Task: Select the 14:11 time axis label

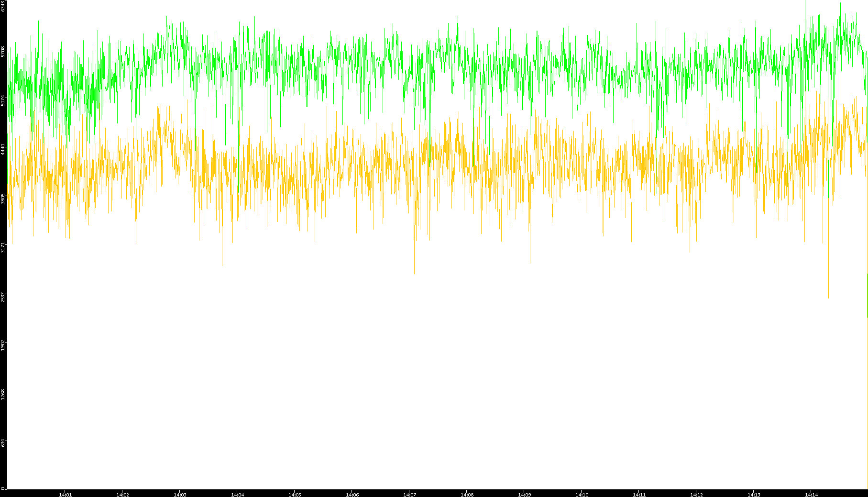Action: tap(639, 495)
